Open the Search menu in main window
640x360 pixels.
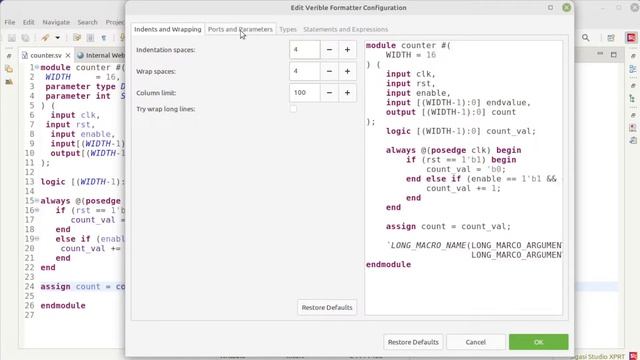tap(87, 22)
